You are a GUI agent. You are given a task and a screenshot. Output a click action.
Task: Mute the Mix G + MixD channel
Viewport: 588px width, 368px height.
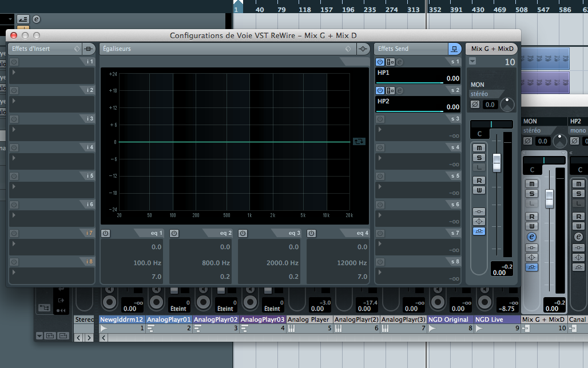(x=480, y=148)
